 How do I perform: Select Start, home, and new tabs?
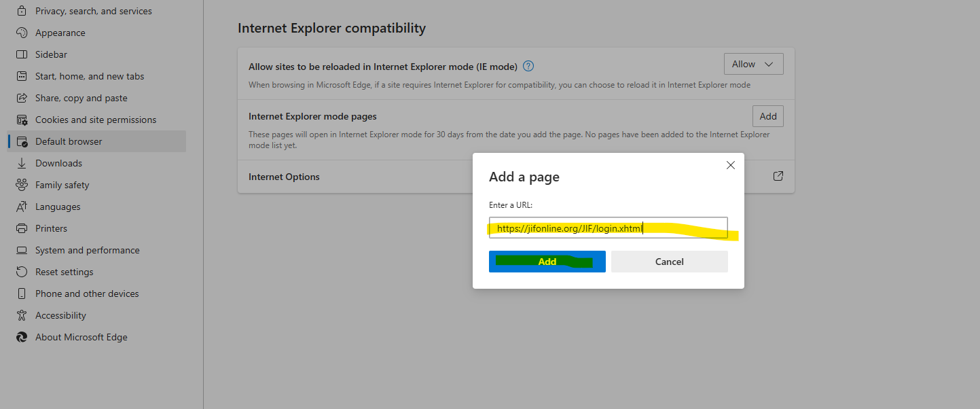90,76
